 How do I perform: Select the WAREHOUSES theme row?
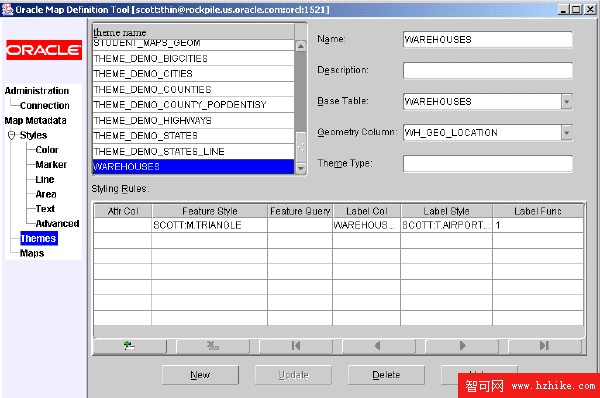pos(193,167)
